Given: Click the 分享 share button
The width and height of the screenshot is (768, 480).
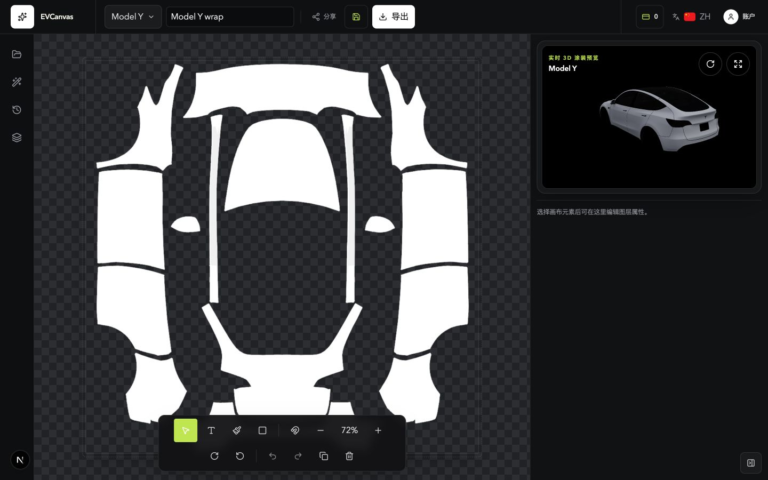Looking at the screenshot, I should point(324,17).
